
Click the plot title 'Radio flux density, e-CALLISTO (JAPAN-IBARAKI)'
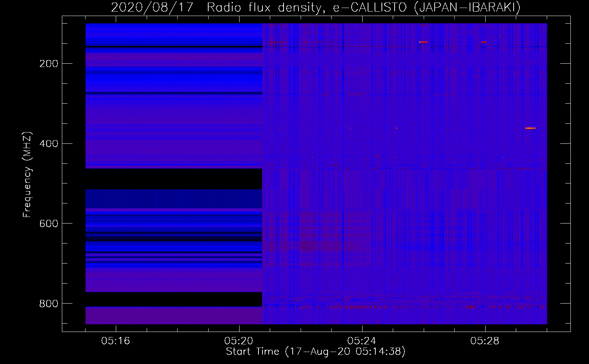click(x=364, y=7)
